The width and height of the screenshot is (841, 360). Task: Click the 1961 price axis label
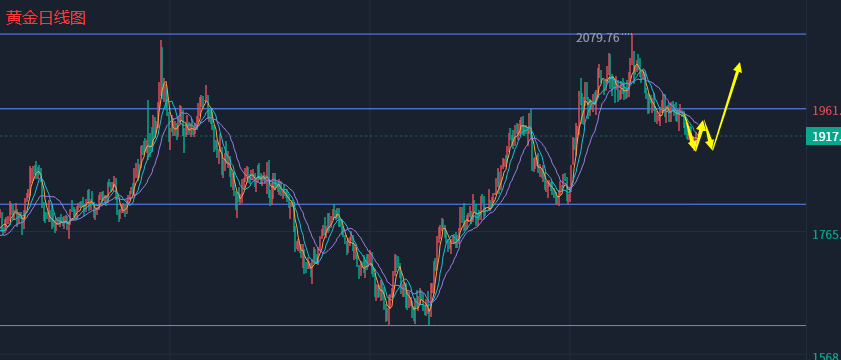click(826, 111)
